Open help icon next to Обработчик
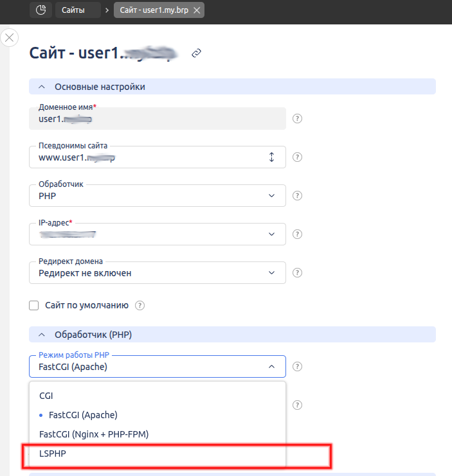452x476 pixels. coord(297,196)
